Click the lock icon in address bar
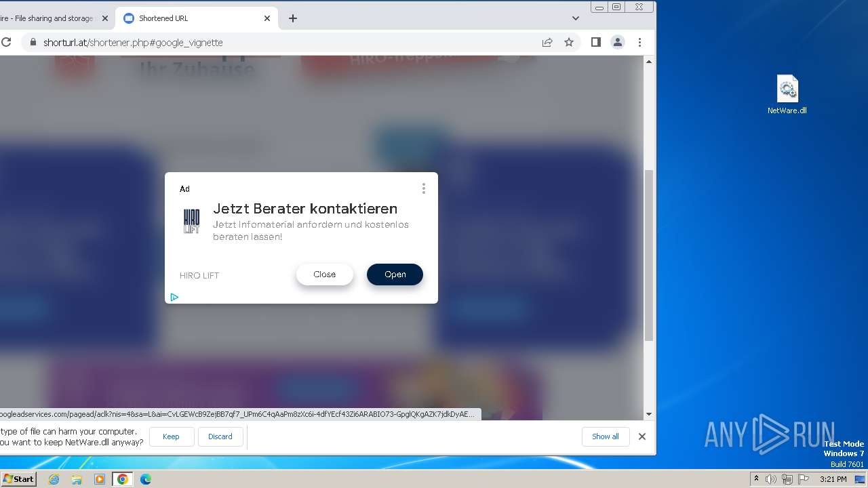Screen dimensions: 868x488 32,42
